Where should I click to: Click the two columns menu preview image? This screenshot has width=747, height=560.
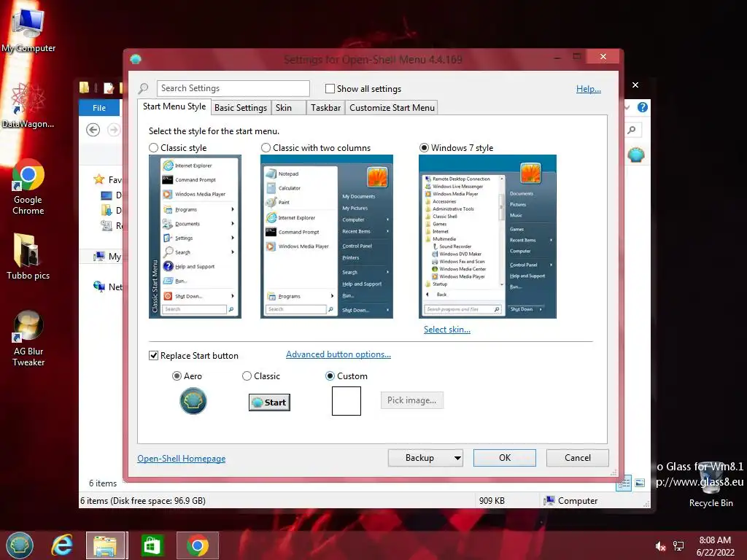pos(326,237)
